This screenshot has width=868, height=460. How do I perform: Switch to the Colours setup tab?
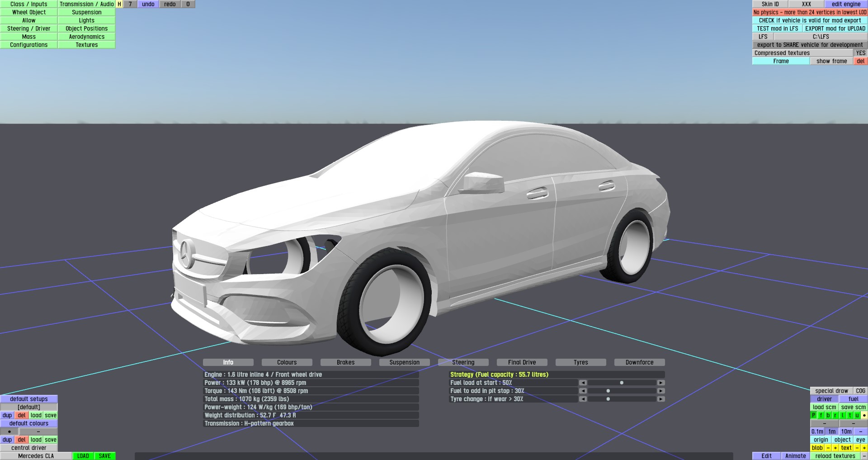(287, 362)
